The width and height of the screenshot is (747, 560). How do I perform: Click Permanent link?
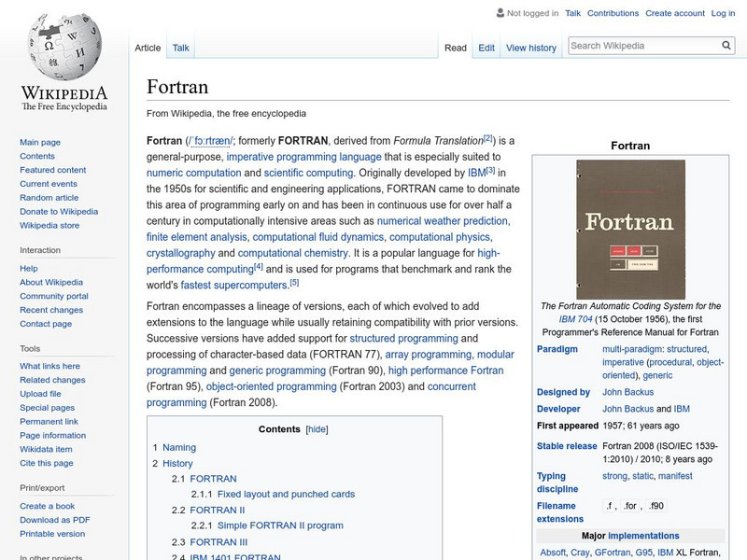(x=49, y=421)
